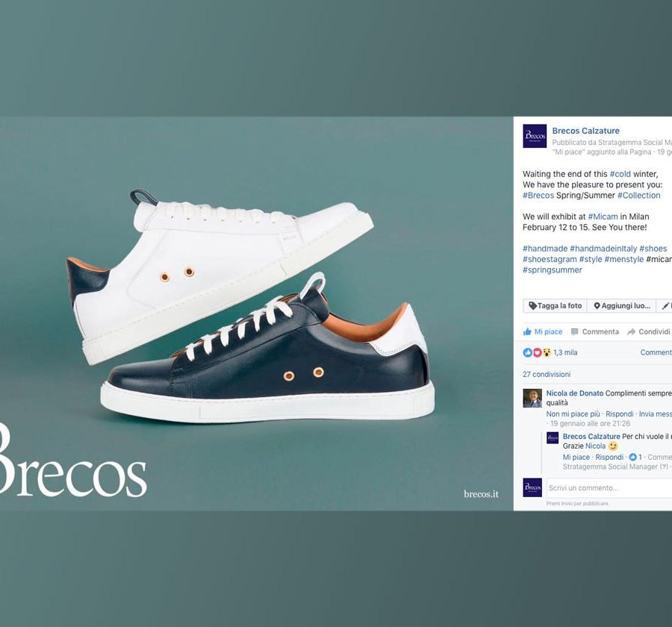Click Rispondi under Nicola's comment
The width and height of the screenshot is (672, 627).
[619, 414]
